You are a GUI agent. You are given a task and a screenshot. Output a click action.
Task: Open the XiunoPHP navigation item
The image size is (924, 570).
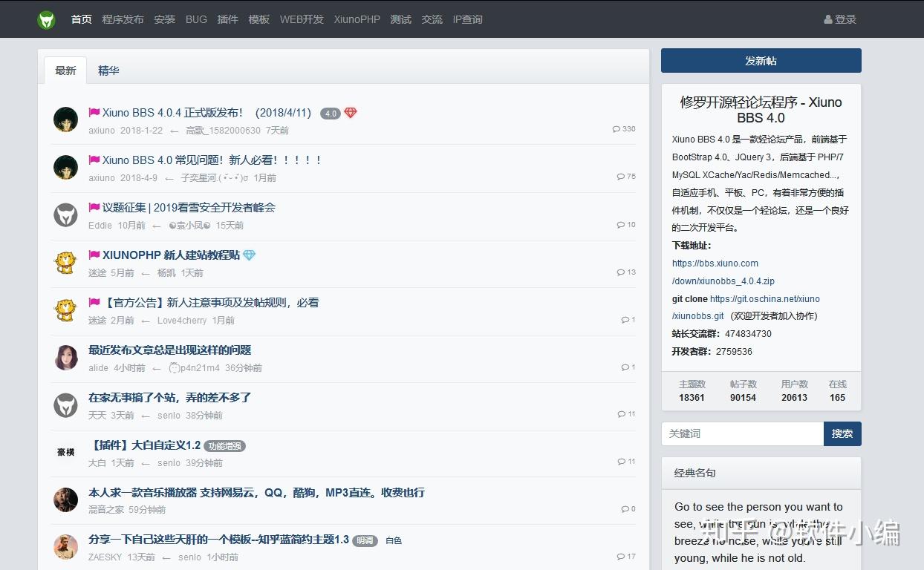point(357,19)
